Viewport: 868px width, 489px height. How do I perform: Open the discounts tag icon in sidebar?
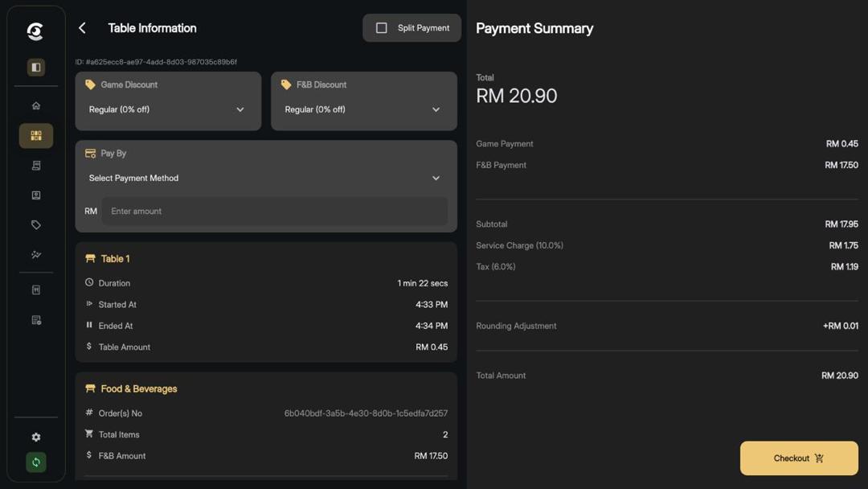point(35,224)
